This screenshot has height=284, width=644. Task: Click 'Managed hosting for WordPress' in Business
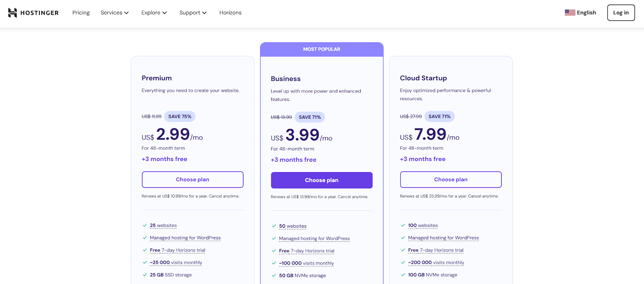pyautogui.click(x=314, y=239)
